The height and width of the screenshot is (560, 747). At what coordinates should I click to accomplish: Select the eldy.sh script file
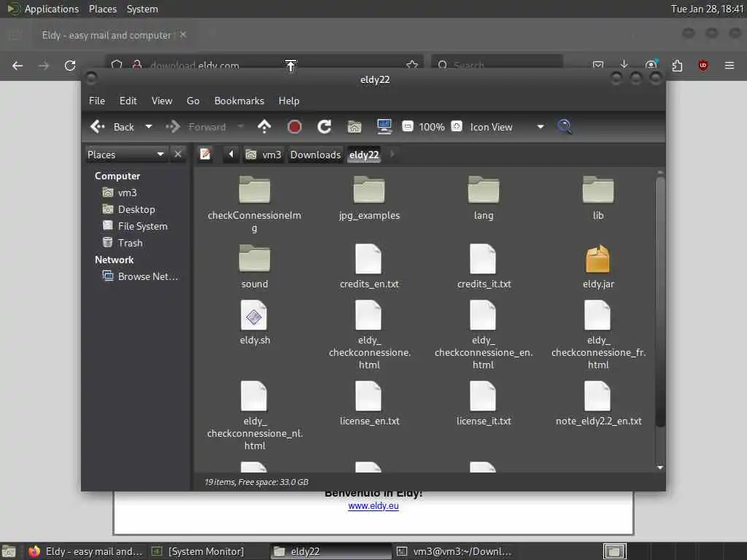(x=255, y=322)
